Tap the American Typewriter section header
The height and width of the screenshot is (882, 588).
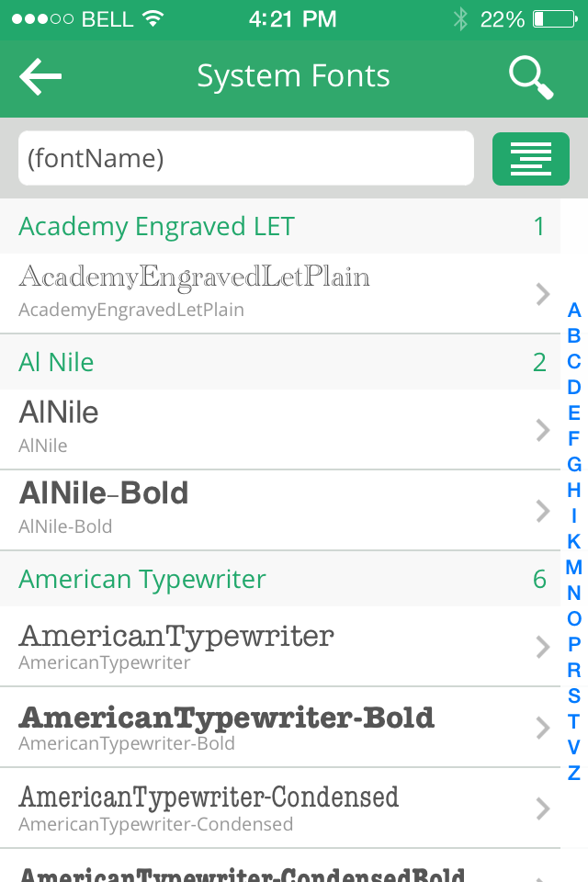[x=280, y=579]
